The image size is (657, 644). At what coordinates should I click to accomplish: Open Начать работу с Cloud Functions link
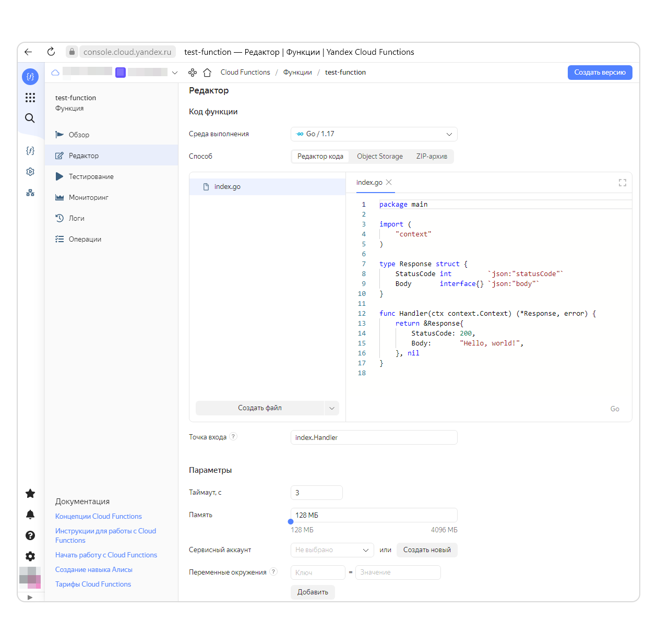pyautogui.click(x=106, y=555)
